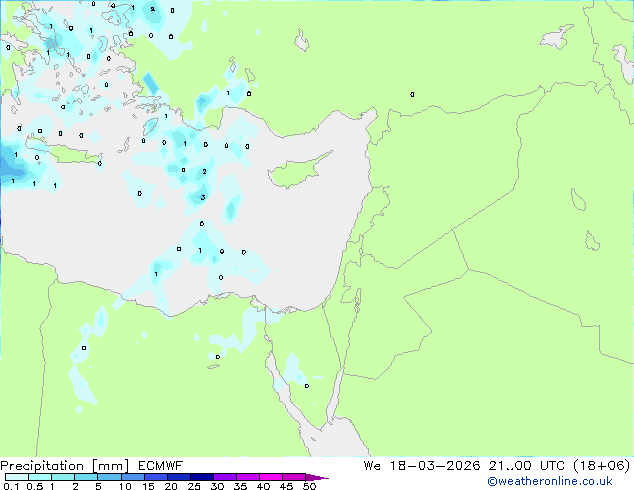Image resolution: width=634 pixels, height=490 pixels.
Task: Click the "Precipitation" title word
Action: 42,466
